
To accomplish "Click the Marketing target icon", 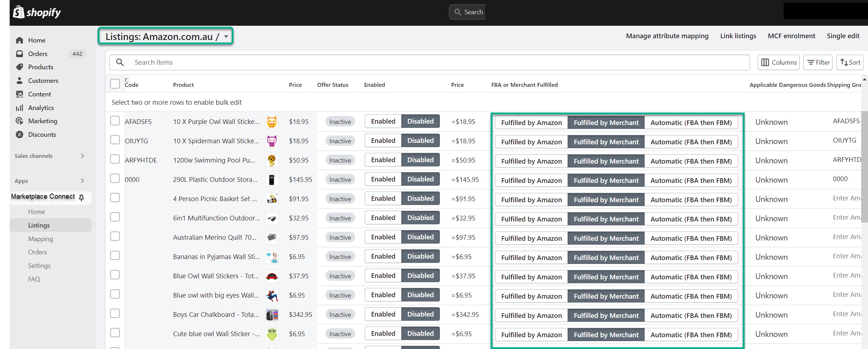I will (20, 121).
